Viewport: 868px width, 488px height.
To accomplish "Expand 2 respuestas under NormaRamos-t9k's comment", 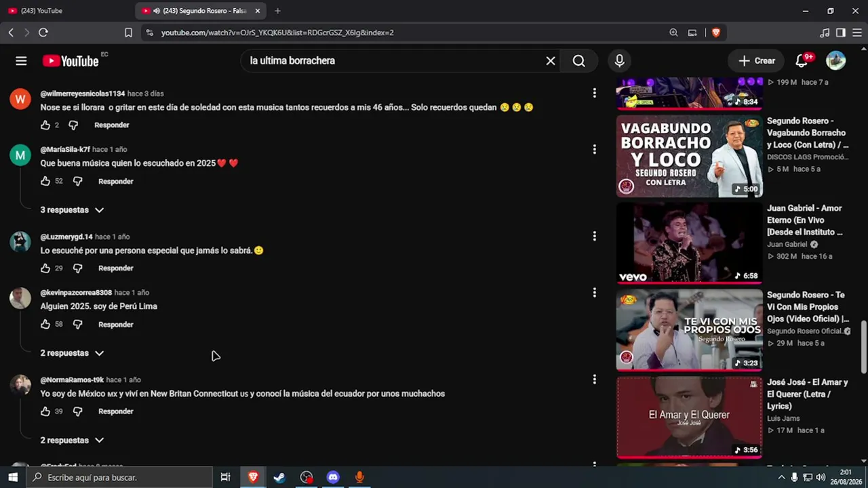I will click(x=72, y=441).
